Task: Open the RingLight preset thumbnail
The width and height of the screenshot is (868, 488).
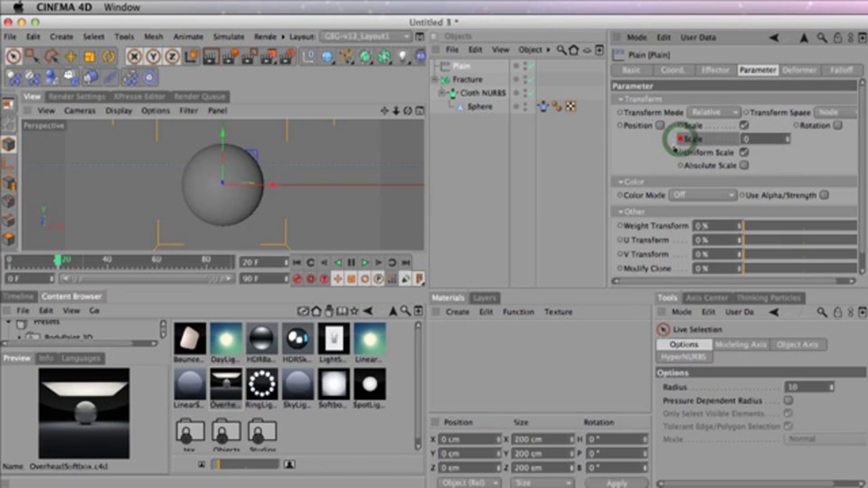Action: [x=262, y=384]
